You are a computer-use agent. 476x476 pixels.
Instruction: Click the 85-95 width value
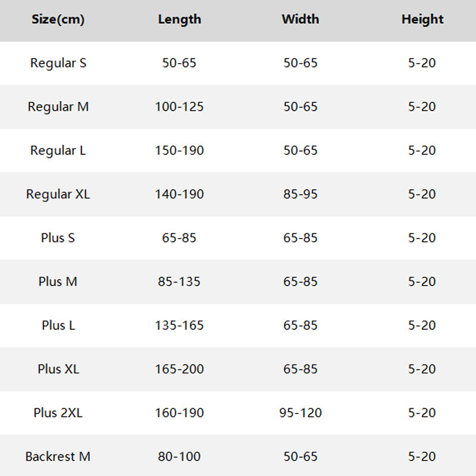point(300,195)
